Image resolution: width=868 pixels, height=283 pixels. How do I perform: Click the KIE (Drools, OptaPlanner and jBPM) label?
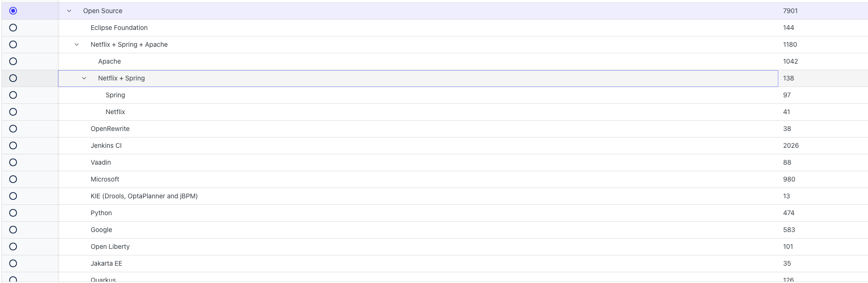point(144,196)
